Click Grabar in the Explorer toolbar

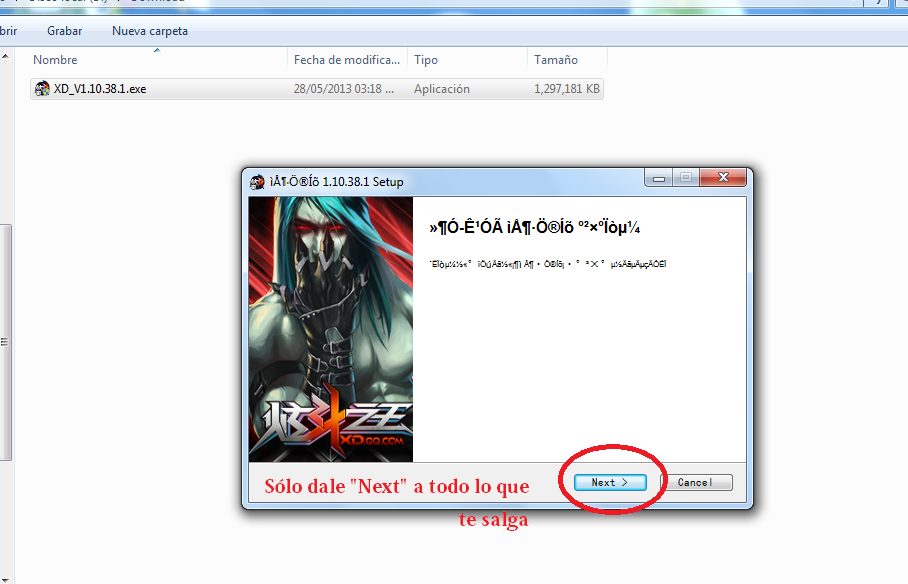coord(65,31)
